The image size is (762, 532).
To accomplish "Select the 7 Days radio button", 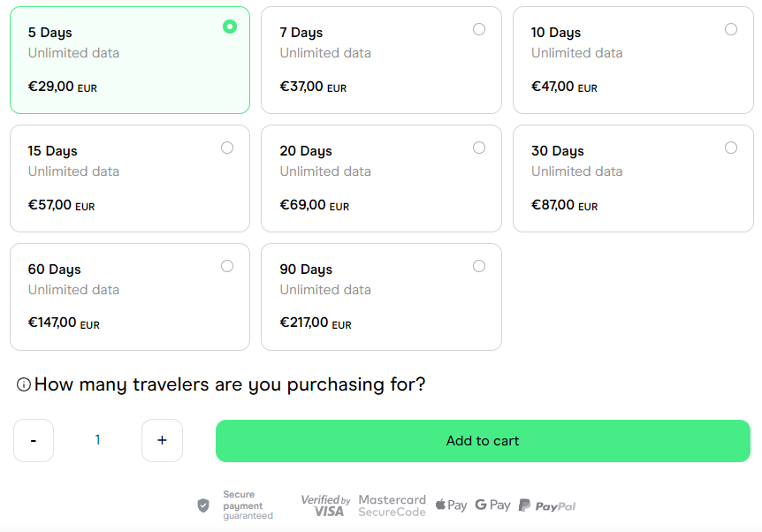I will coord(479,30).
